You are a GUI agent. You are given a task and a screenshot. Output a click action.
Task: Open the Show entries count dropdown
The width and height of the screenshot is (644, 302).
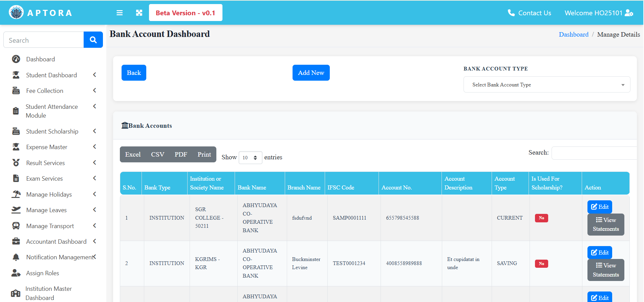[250, 158]
